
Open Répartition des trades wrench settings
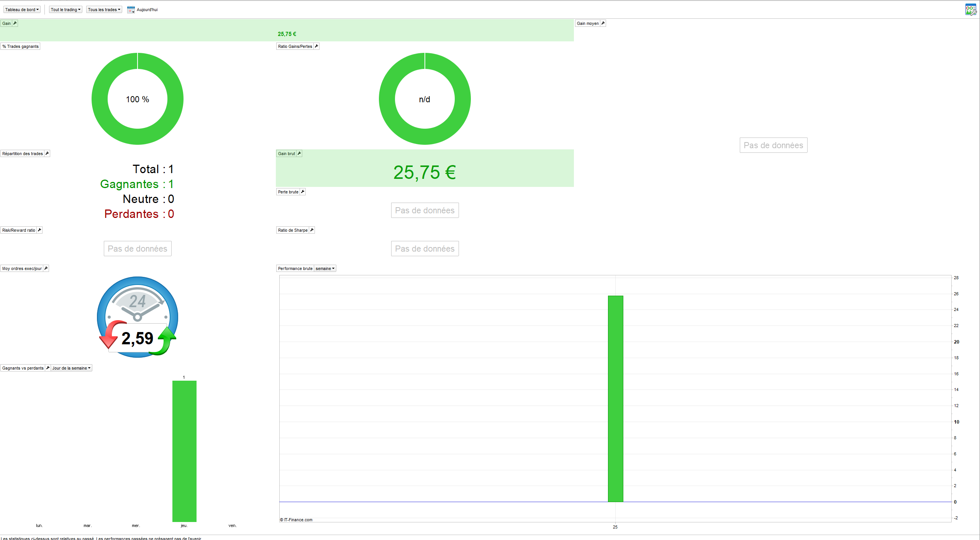click(x=47, y=154)
